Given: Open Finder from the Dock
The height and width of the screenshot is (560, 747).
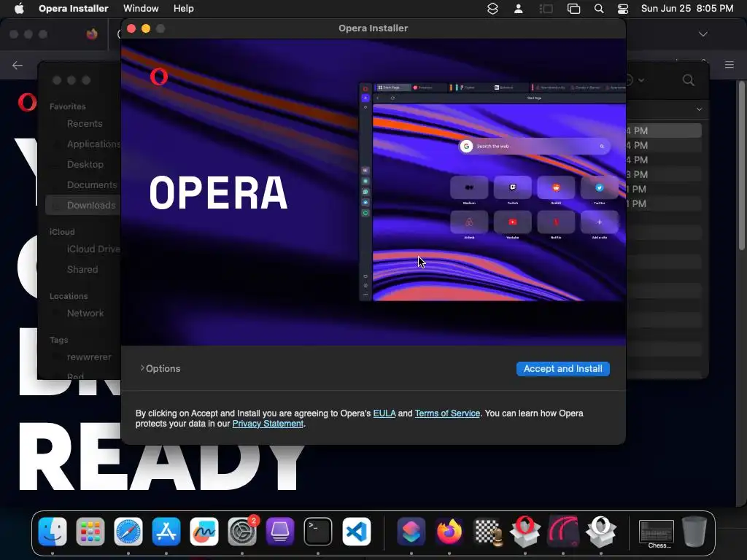Looking at the screenshot, I should pos(53,532).
